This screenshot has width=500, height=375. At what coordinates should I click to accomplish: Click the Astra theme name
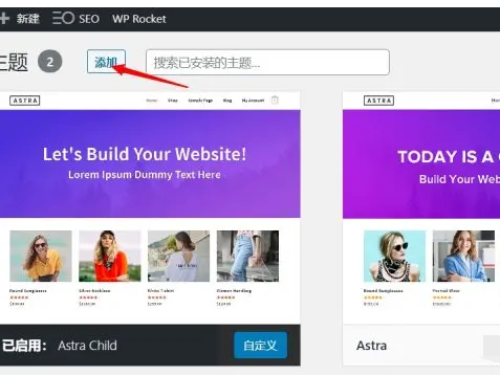[x=372, y=345]
